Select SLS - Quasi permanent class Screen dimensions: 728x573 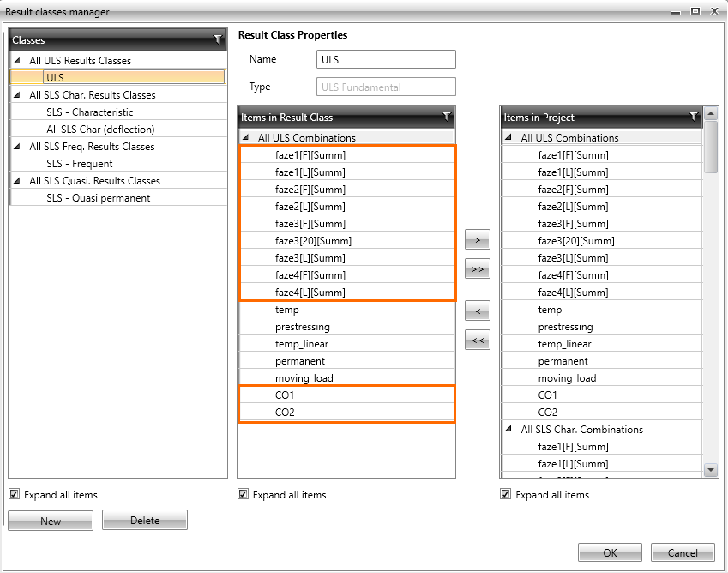[98, 198]
